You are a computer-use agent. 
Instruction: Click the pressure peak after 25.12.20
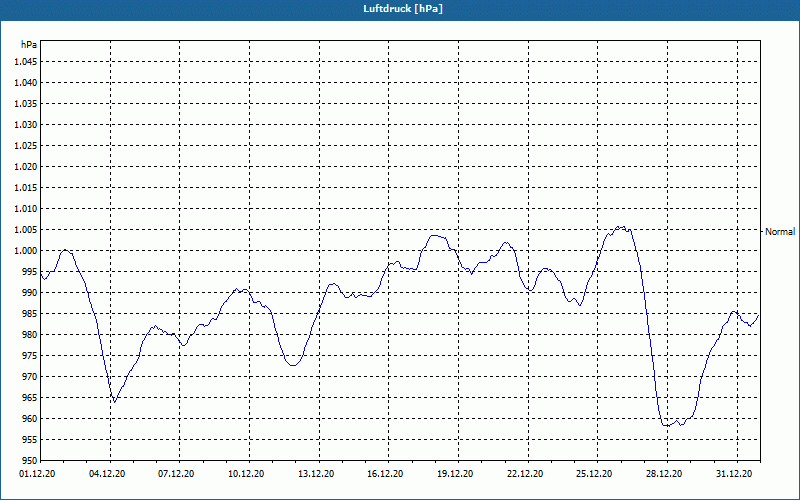tap(621, 227)
